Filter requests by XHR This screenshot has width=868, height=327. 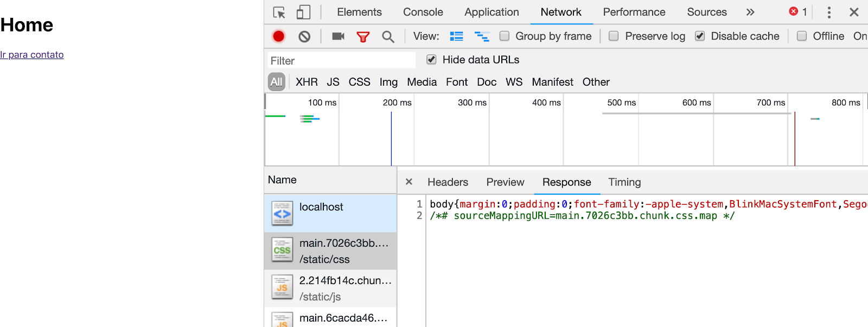307,82
